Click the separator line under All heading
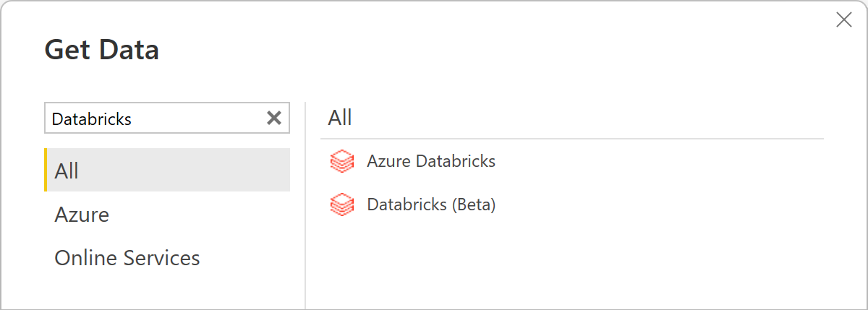 pyautogui.click(x=571, y=138)
